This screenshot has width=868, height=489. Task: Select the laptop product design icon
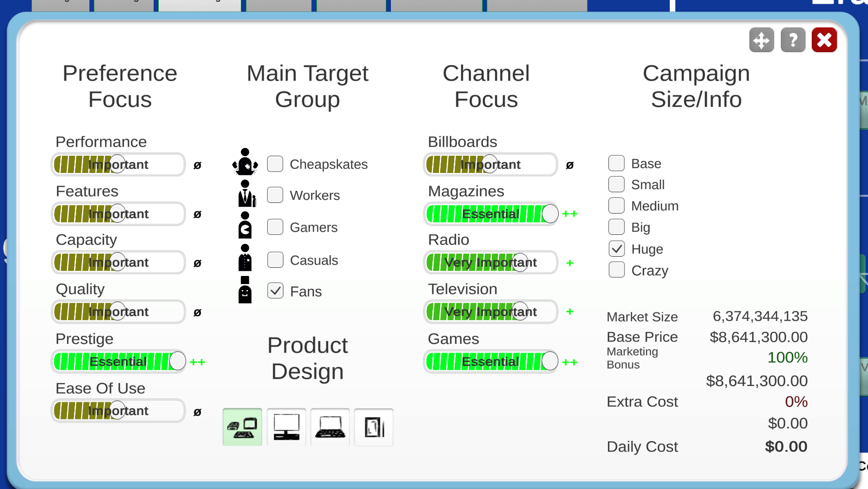(330, 427)
